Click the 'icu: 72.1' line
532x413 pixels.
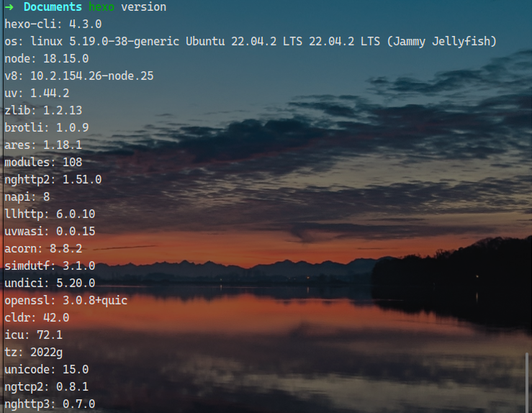click(x=34, y=335)
